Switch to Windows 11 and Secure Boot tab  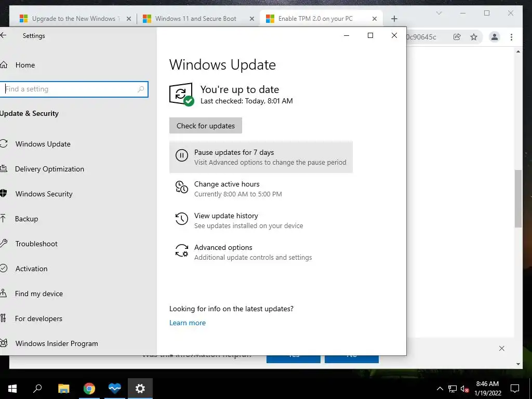(195, 19)
